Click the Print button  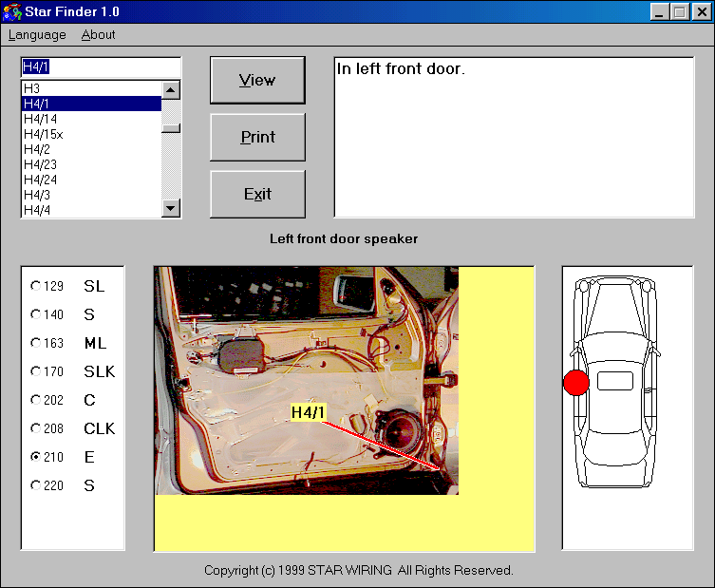click(257, 138)
